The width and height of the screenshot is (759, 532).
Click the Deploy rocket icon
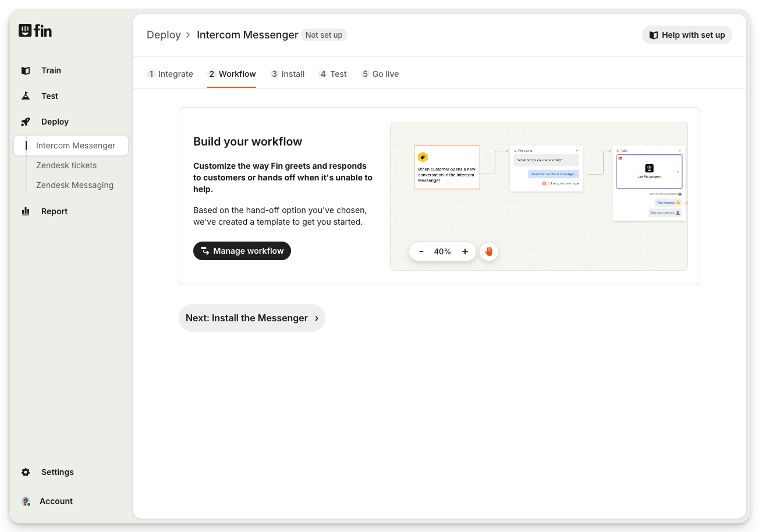tap(26, 122)
